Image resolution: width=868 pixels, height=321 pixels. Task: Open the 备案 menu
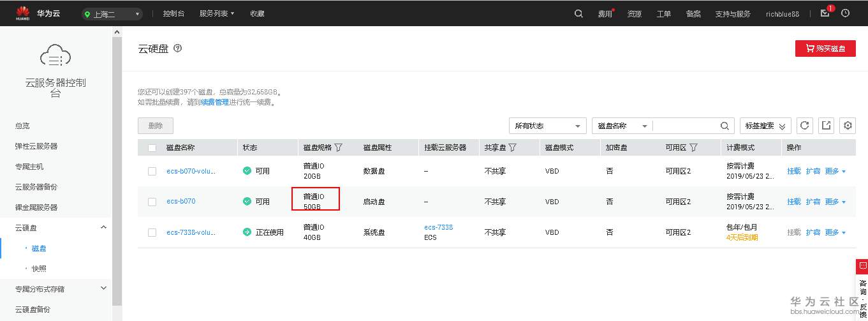(x=693, y=14)
